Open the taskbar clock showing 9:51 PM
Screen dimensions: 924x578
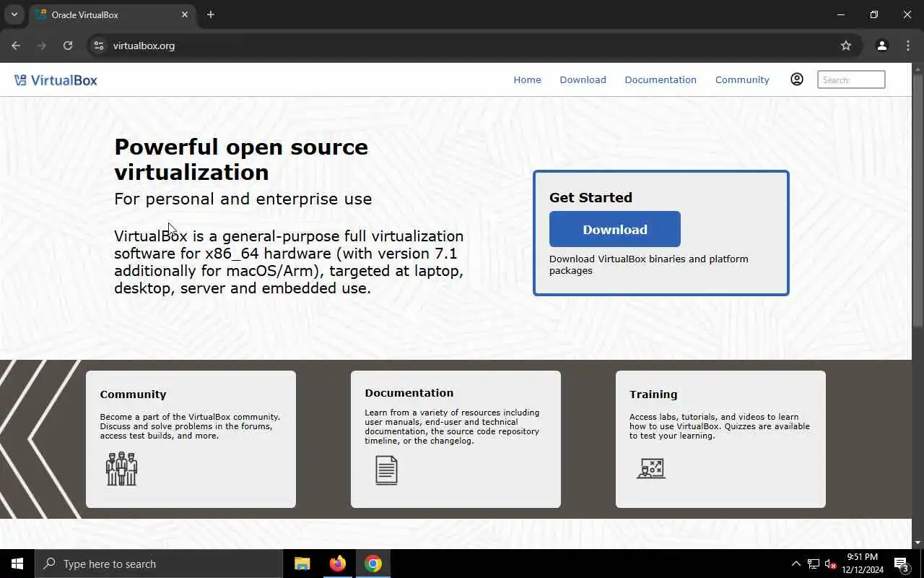pyautogui.click(x=863, y=564)
